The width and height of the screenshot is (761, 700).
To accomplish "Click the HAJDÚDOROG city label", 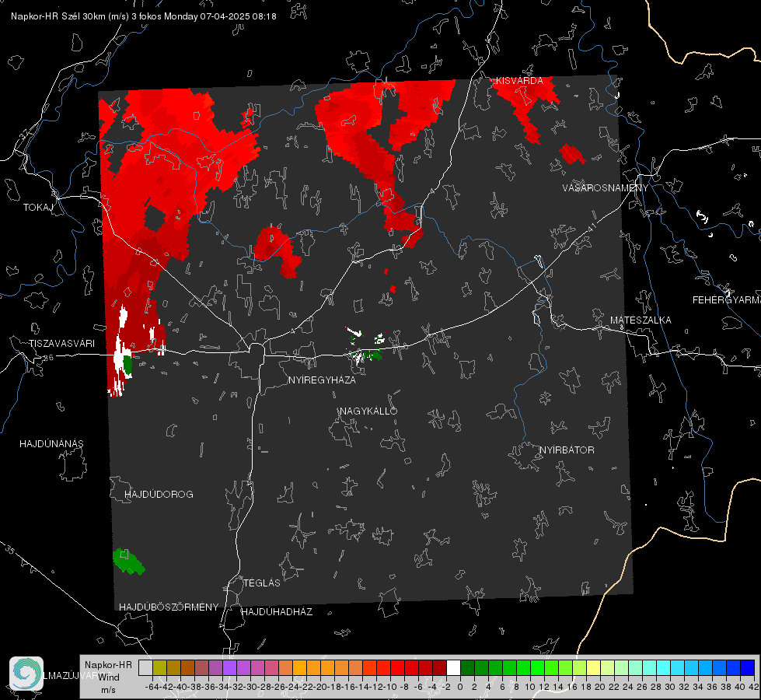I will [159, 494].
